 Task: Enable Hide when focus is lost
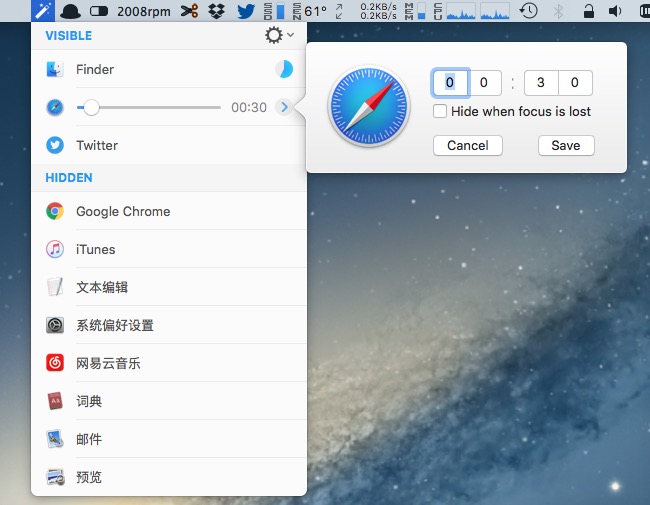click(440, 112)
